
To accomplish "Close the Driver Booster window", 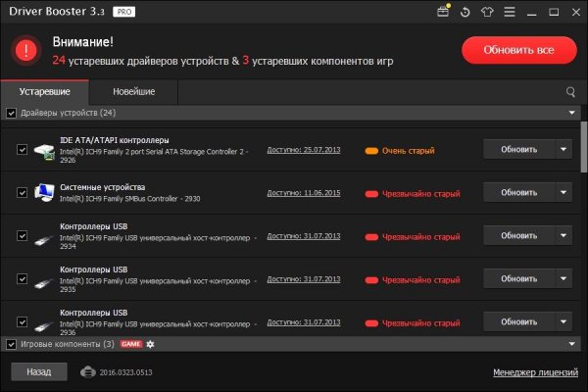I will tap(576, 13).
